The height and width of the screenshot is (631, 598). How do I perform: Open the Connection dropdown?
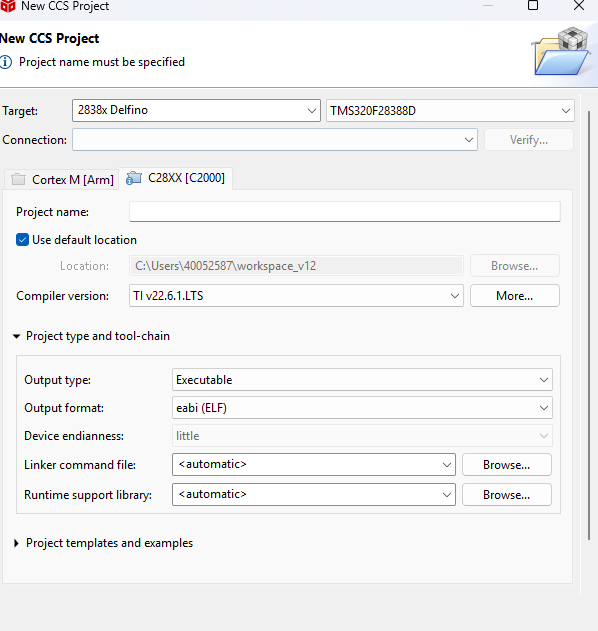pos(275,140)
